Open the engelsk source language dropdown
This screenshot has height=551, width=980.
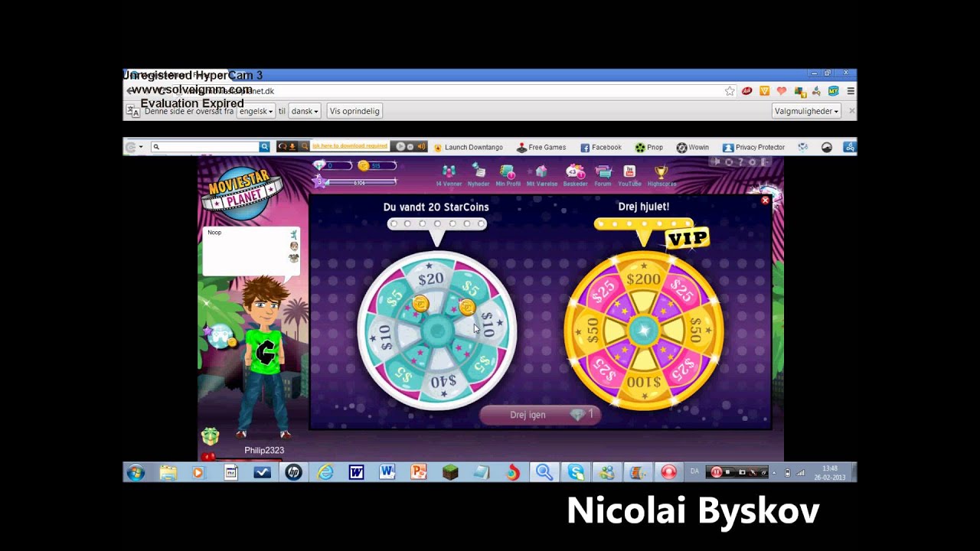tap(256, 111)
